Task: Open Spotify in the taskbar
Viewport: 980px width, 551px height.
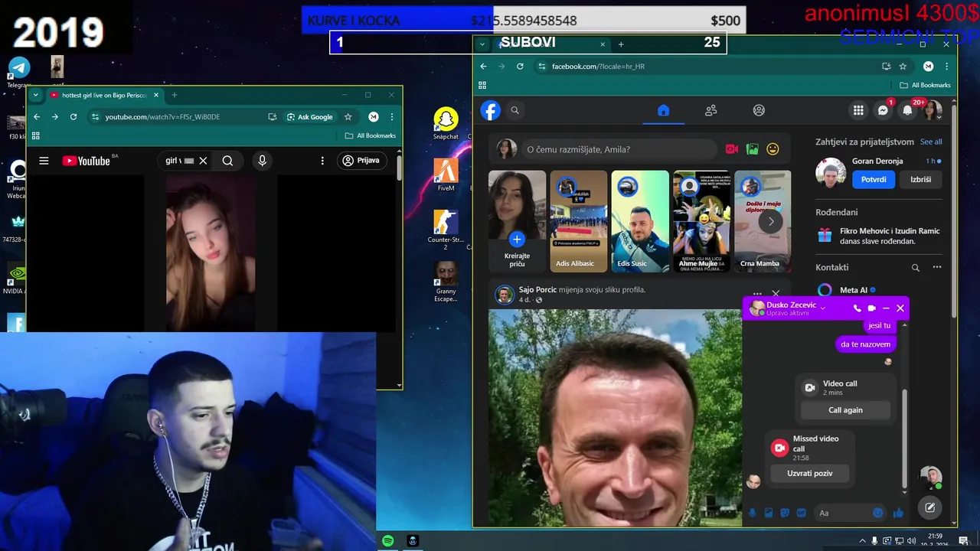Action: (x=388, y=541)
